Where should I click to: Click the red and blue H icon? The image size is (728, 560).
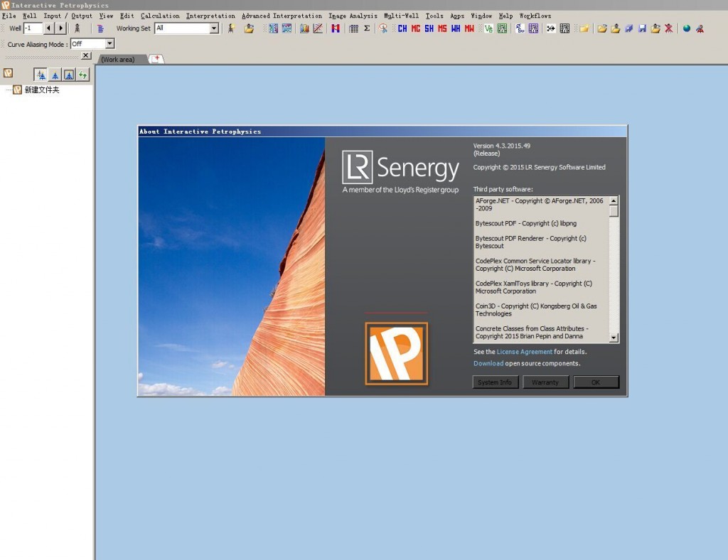[x=336, y=28]
